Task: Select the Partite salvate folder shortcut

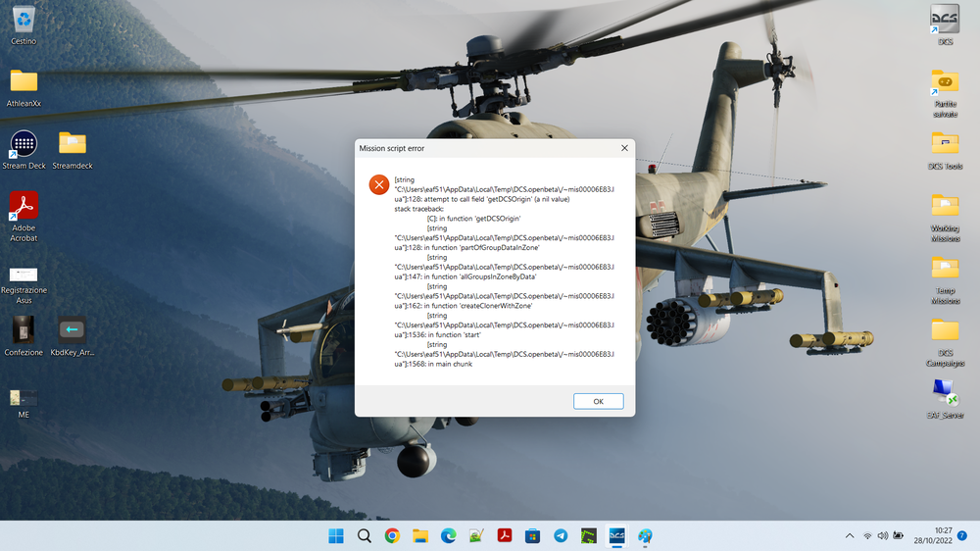Action: point(945,93)
